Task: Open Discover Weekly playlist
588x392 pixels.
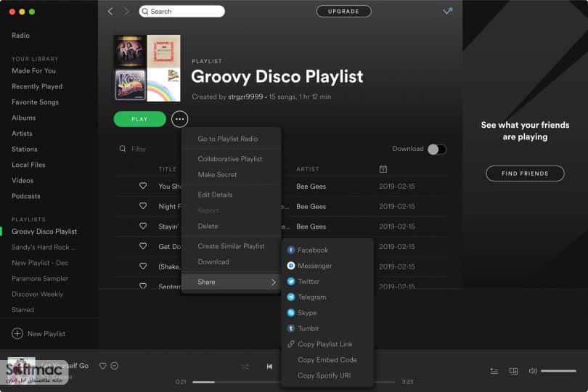Action: point(38,294)
